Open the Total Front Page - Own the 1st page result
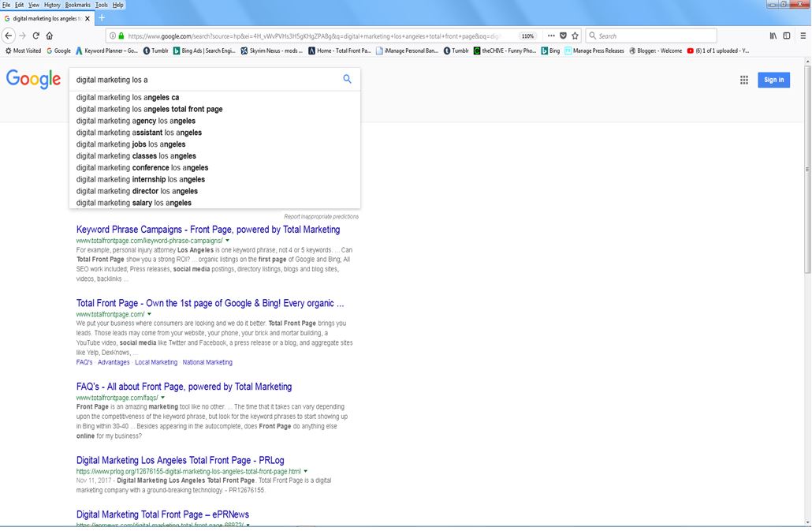The image size is (812, 531). point(210,303)
